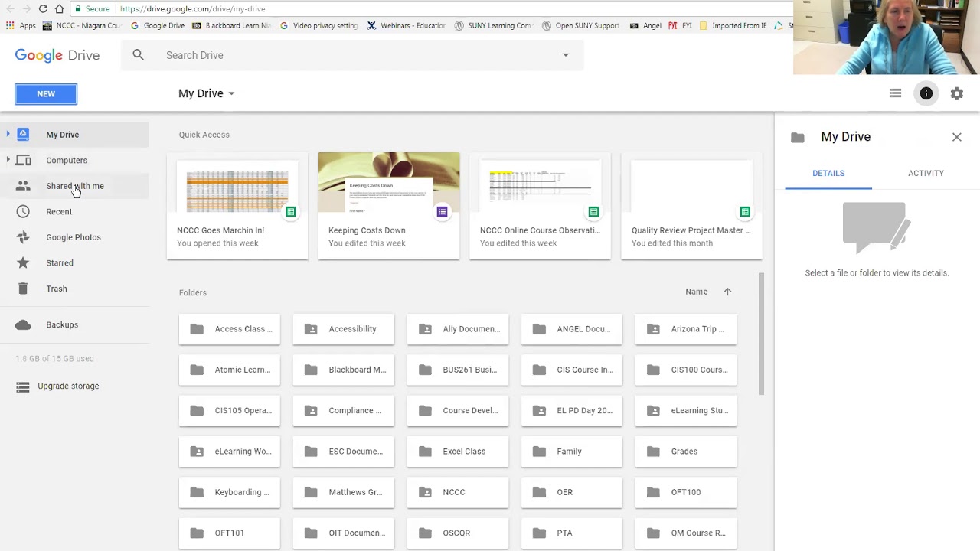The height and width of the screenshot is (551, 980).
Task: Select the EL PD Day folder
Action: 572,411
